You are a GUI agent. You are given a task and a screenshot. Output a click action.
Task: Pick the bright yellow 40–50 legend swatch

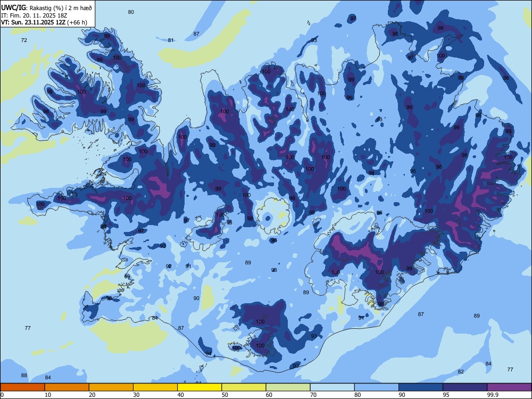(x=199, y=387)
